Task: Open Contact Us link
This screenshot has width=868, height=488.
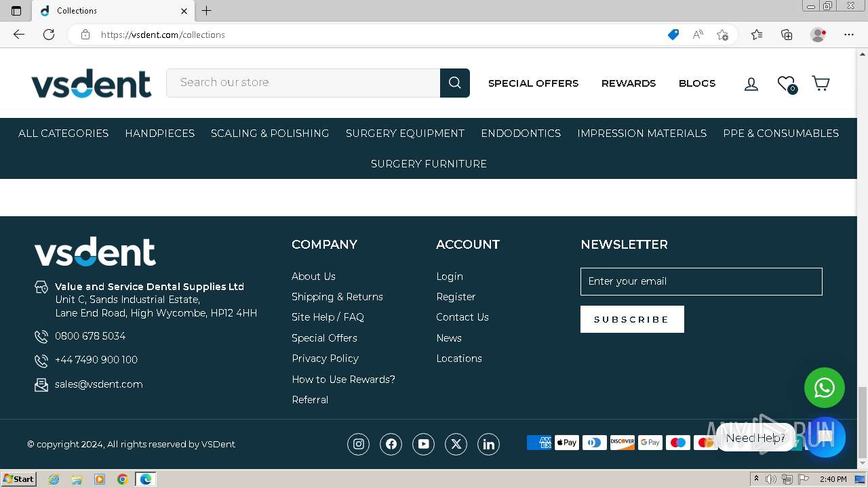Action: [x=462, y=317]
